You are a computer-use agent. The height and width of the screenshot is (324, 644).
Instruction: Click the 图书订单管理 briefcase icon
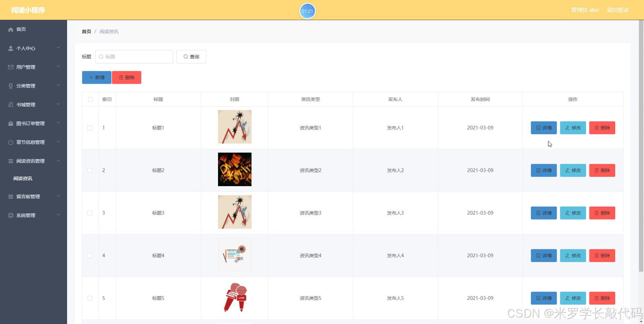(10, 123)
